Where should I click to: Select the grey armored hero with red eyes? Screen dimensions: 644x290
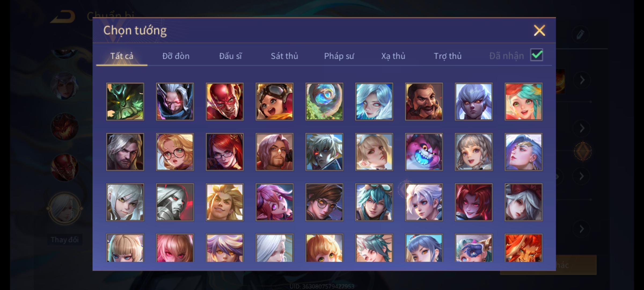(x=175, y=202)
